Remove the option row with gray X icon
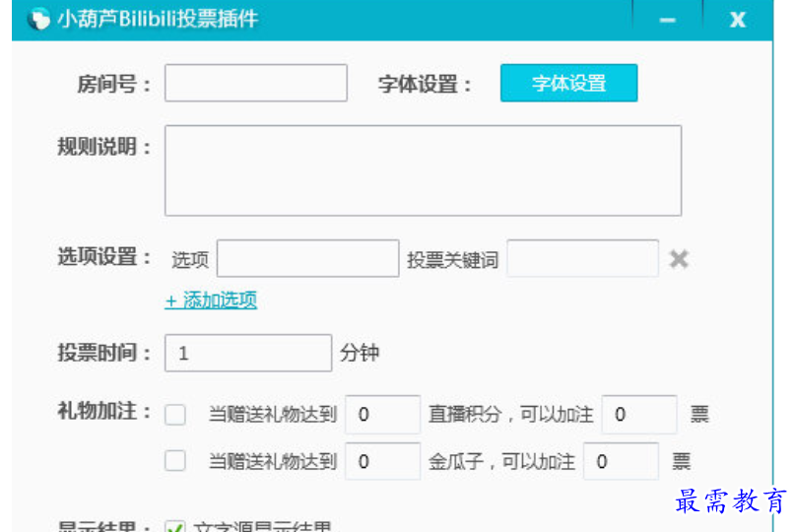Viewport: 795px width, 532px height. pyautogui.click(x=679, y=259)
